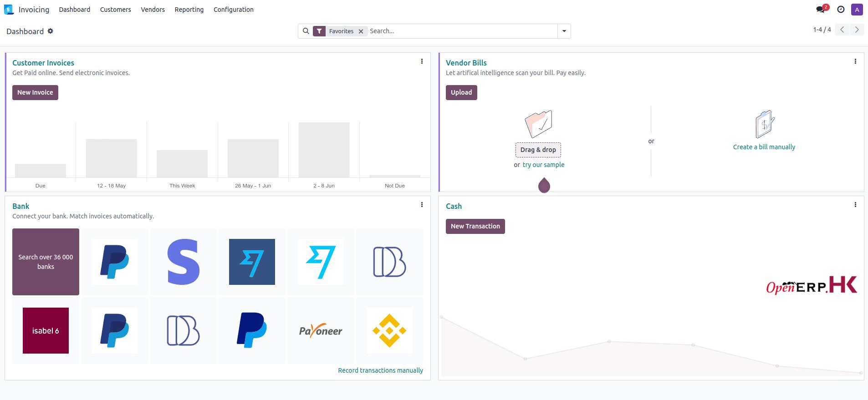The height and width of the screenshot is (400, 868).
Task: Click the Drag & drop dashed button
Action: click(538, 150)
